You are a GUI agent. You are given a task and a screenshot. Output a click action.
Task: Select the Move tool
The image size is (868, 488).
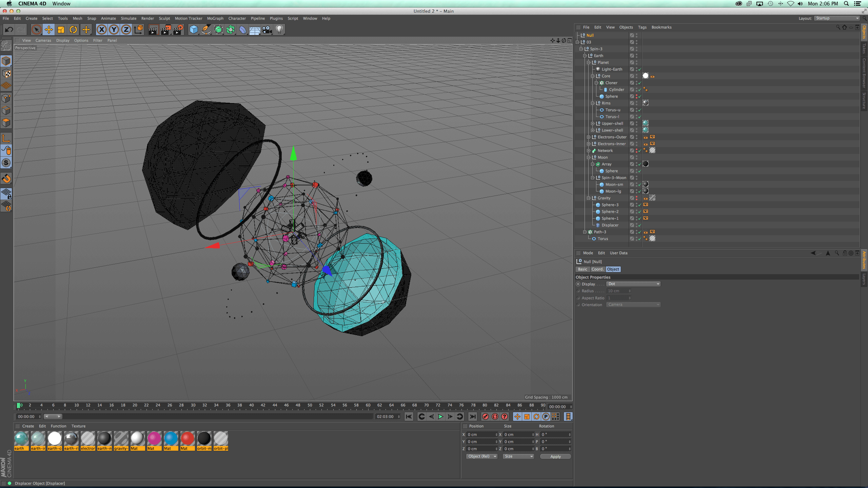[x=49, y=30]
